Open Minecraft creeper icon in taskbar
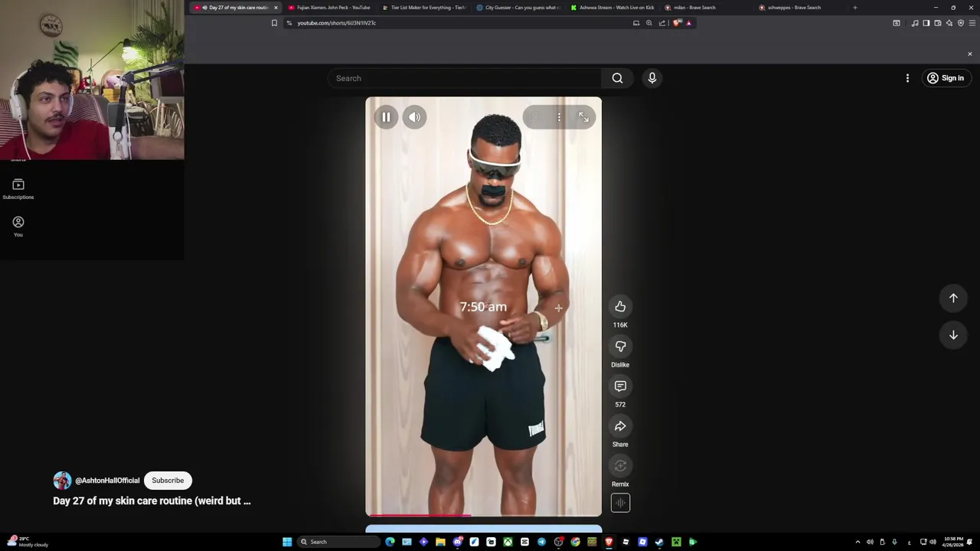This screenshot has height=551, width=980. [676, 542]
